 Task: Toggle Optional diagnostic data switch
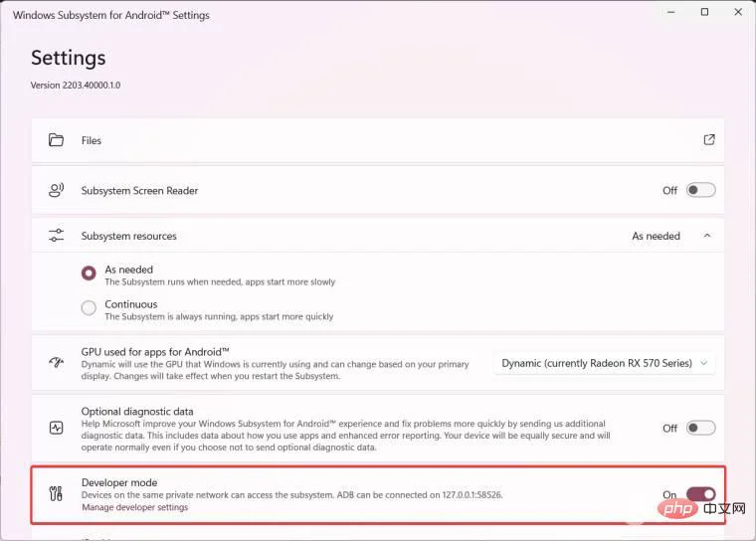coord(700,428)
